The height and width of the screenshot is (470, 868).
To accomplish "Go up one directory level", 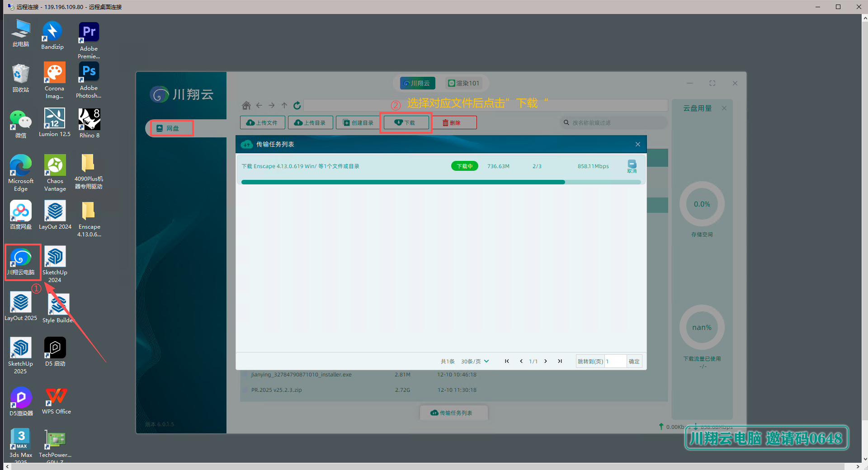I will pos(284,105).
